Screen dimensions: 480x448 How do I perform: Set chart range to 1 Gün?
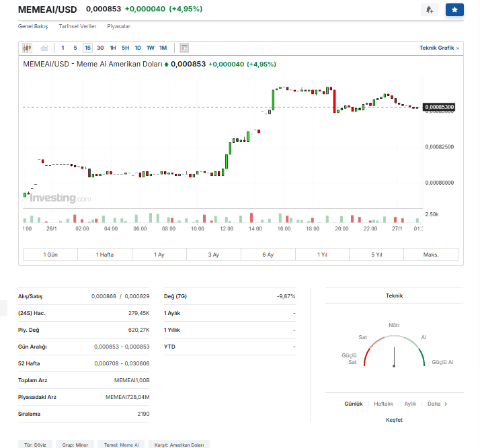[x=50, y=255]
